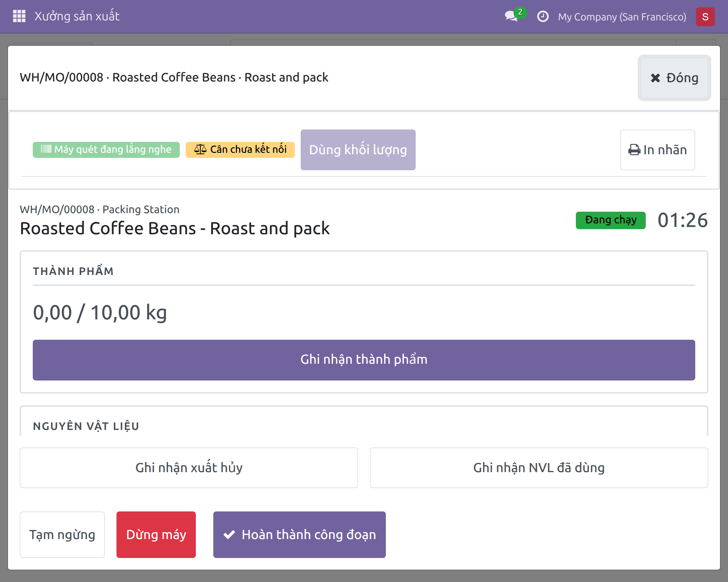Click the Xưởng sản xuất app title
The image size is (728, 582).
tap(77, 16)
